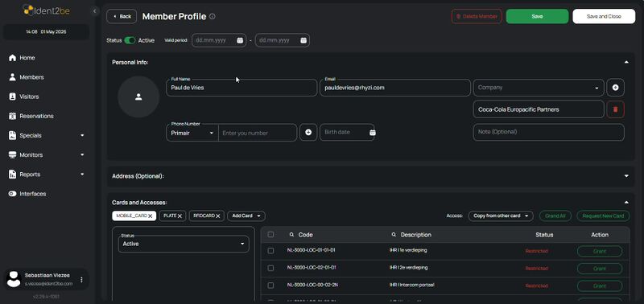The height and width of the screenshot is (304, 644).
Task: Click the Grand All button
Action: pos(555,216)
